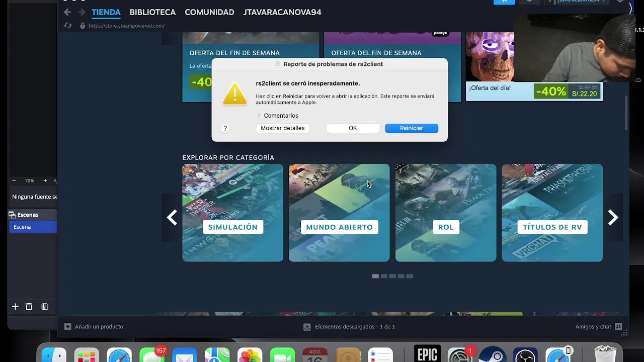Image resolution: width=644 pixels, height=362 pixels.
Task: Click OK in the rs2client crash dialog
Action: click(353, 128)
